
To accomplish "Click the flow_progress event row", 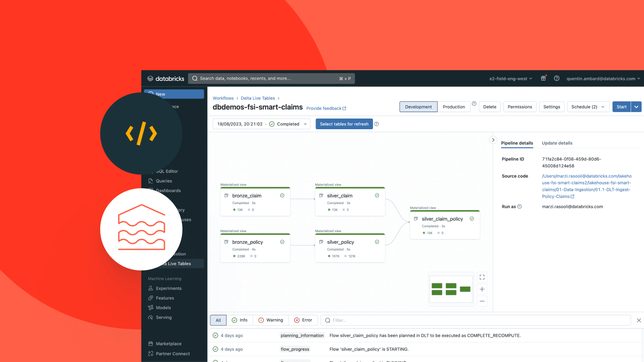I will (426, 349).
